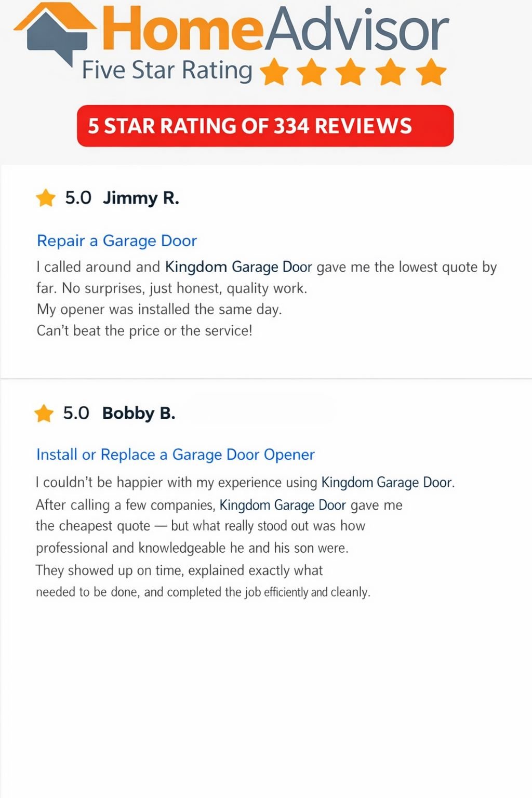Click the Five Star Rating heading text
This screenshot has width=532, height=798.
tap(167, 70)
